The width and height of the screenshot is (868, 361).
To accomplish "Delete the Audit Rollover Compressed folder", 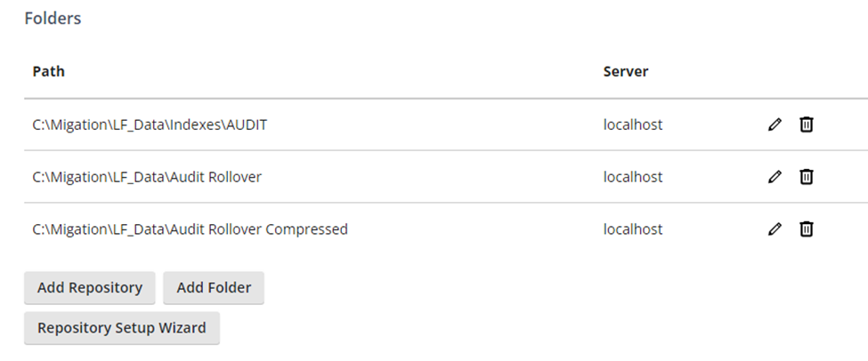I will (806, 229).
